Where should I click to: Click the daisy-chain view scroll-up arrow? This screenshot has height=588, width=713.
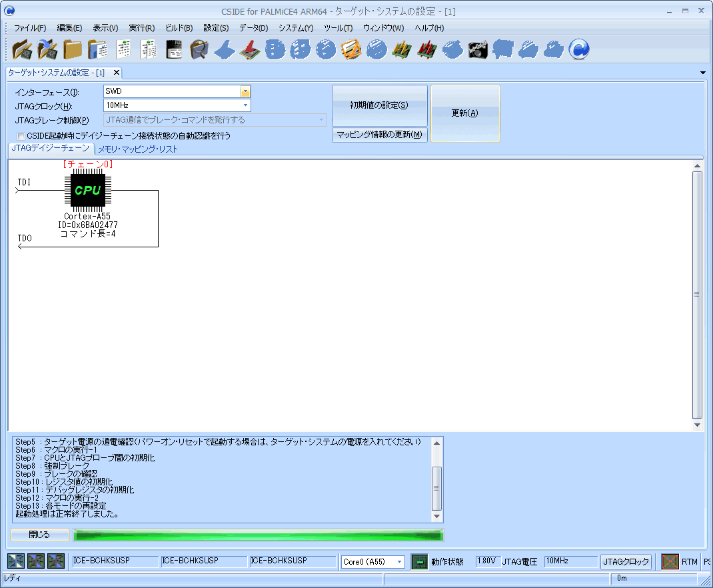[697, 166]
